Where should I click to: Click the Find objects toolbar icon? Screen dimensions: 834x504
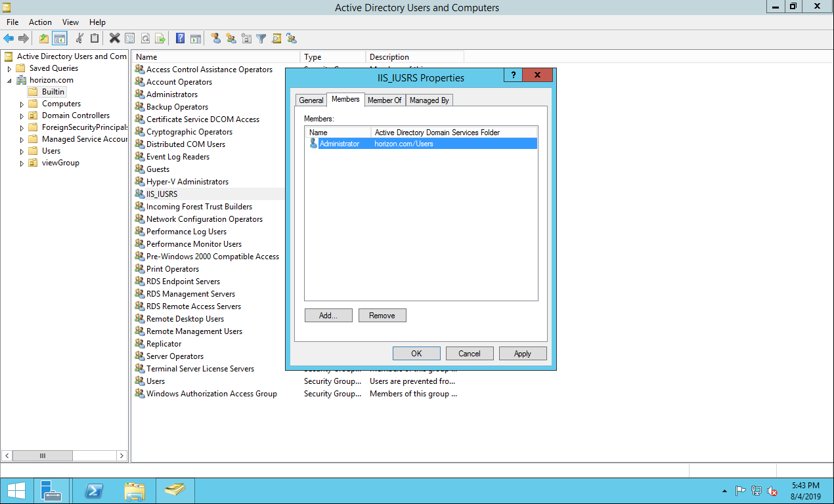tap(276, 39)
